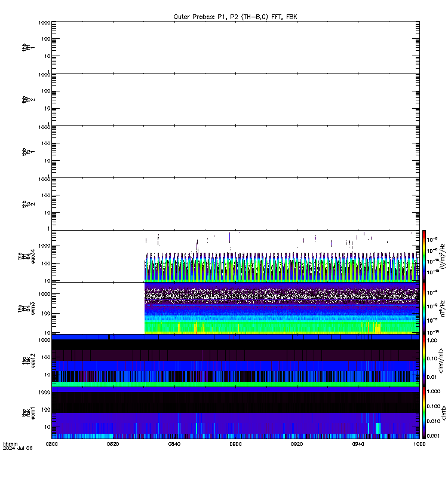This screenshot has width=448, height=478.
Task: Click the scm3 color bar next to nT²/Hz
Action: 424,308
